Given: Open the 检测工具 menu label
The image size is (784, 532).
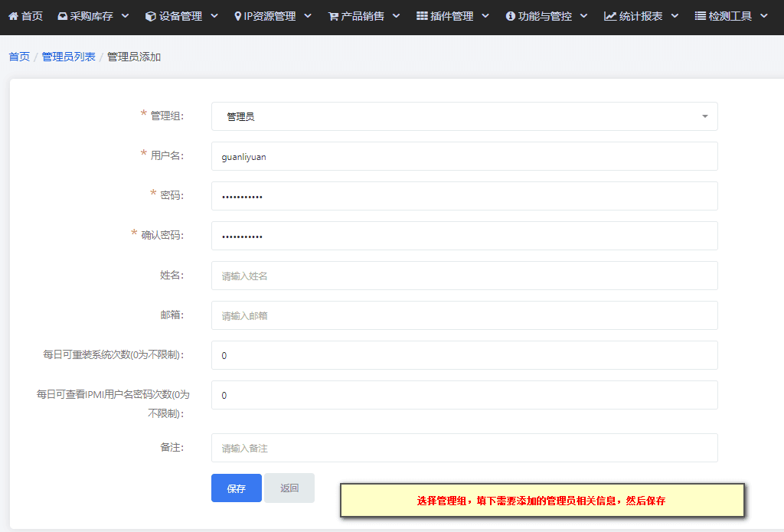Looking at the screenshot, I should click(730, 16).
